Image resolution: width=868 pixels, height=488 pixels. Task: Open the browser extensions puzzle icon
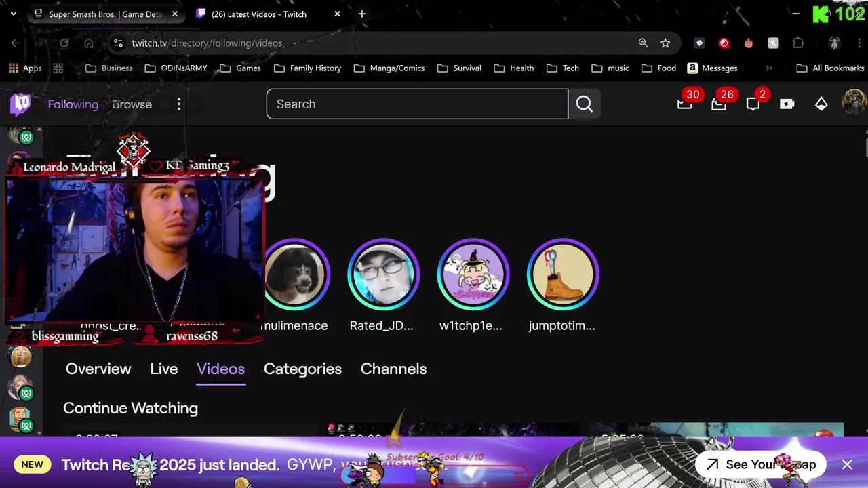(x=798, y=43)
